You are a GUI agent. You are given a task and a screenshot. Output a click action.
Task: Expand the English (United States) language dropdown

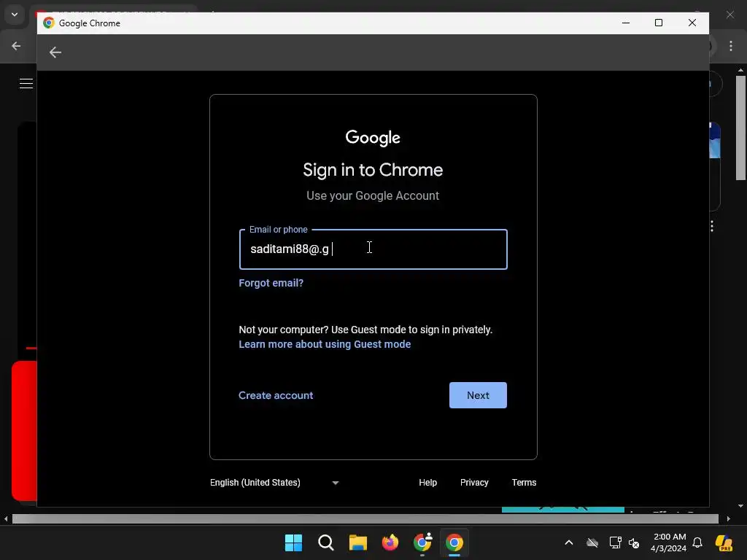point(274,483)
